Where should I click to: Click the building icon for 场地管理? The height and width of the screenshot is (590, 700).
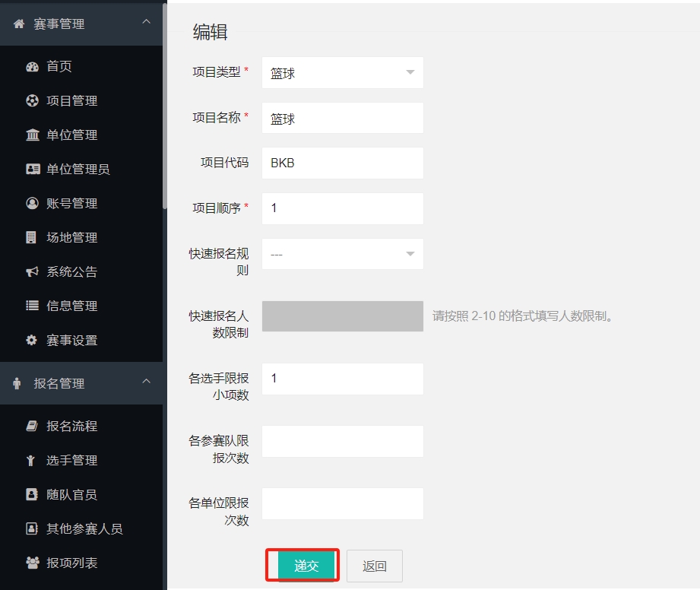pos(32,238)
